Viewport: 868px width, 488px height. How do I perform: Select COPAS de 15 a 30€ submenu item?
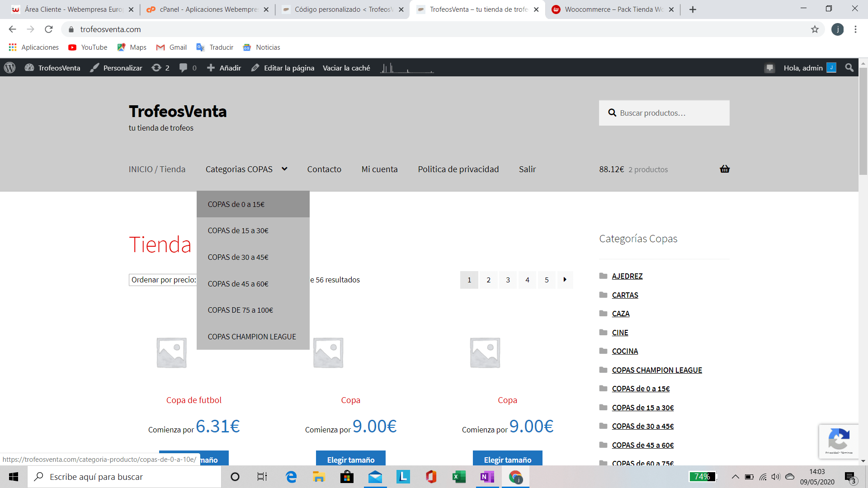tap(253, 230)
